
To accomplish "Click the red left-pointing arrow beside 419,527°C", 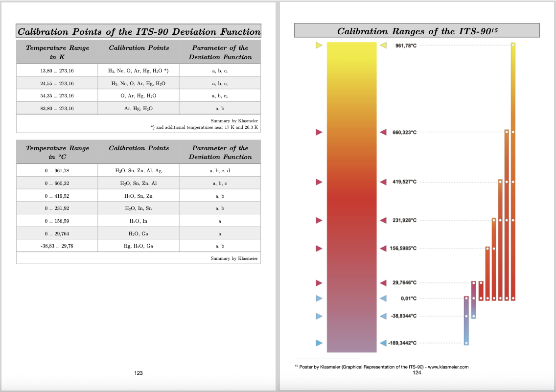I will coord(384,182).
